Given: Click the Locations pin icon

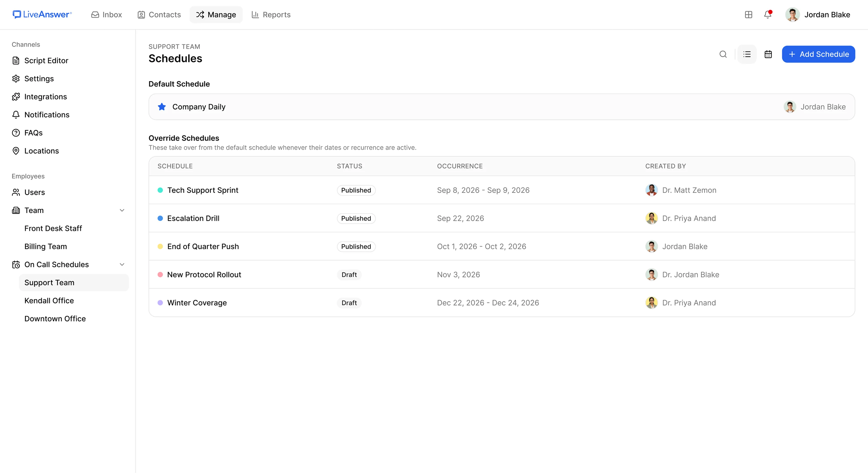Looking at the screenshot, I should tap(16, 151).
